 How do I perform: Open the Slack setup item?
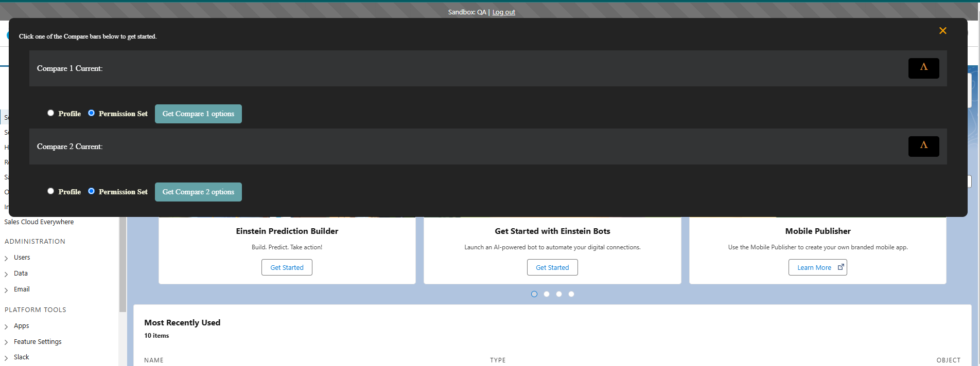[21, 357]
